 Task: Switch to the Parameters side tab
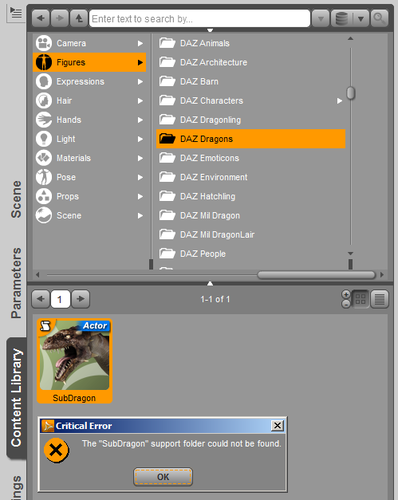(16, 283)
